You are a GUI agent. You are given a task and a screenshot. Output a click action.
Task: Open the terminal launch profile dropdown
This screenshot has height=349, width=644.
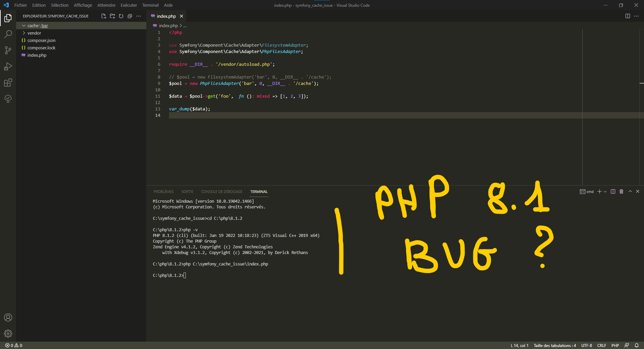point(605,192)
